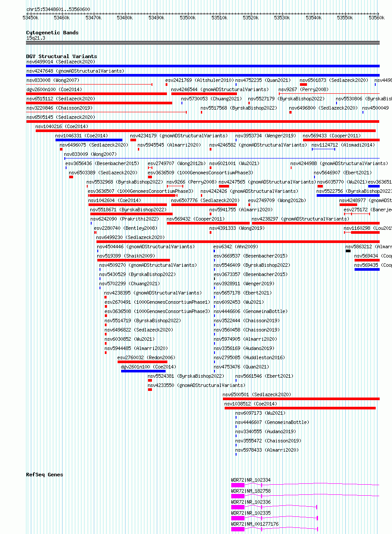392x534 pixels.
Task: Click the RefSeq Genes track title
Action: 44,475
